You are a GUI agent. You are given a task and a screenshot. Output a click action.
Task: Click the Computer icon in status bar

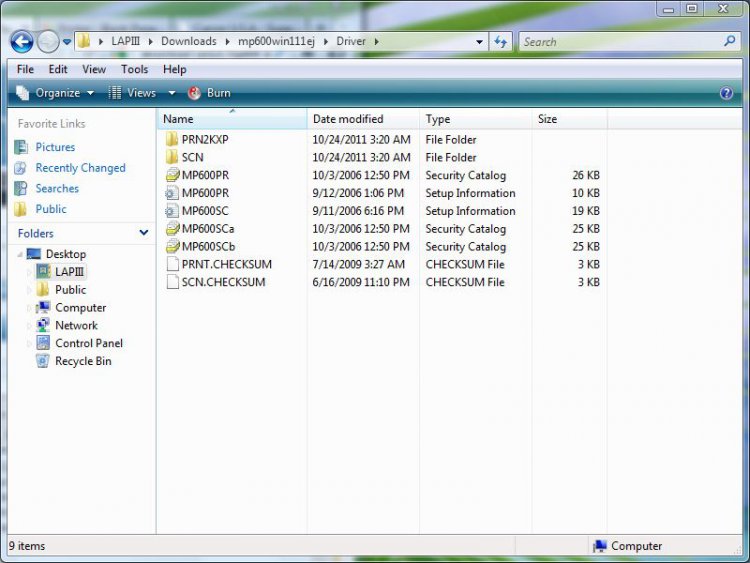point(600,546)
